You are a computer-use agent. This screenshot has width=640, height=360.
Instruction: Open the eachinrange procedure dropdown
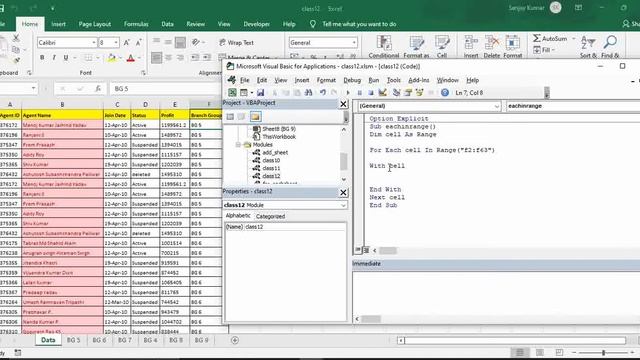pos(572,106)
